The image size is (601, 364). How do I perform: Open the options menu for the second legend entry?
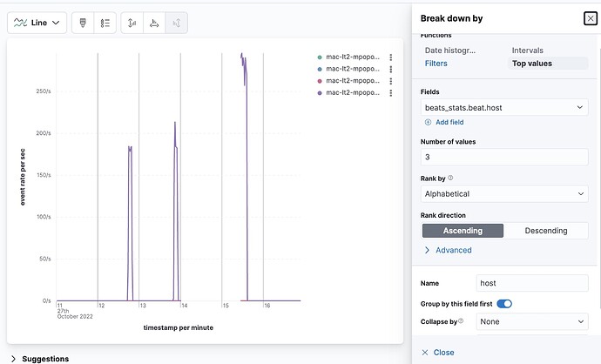click(x=390, y=69)
